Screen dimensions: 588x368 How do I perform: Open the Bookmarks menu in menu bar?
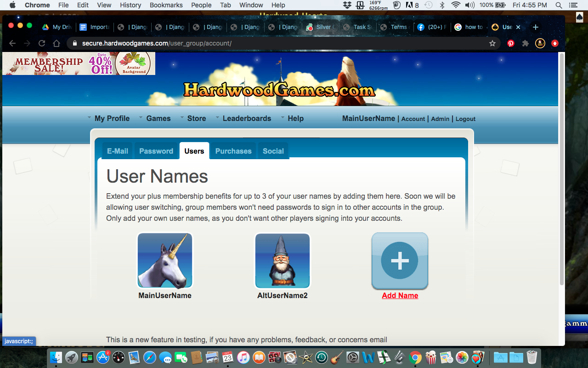coord(166,5)
